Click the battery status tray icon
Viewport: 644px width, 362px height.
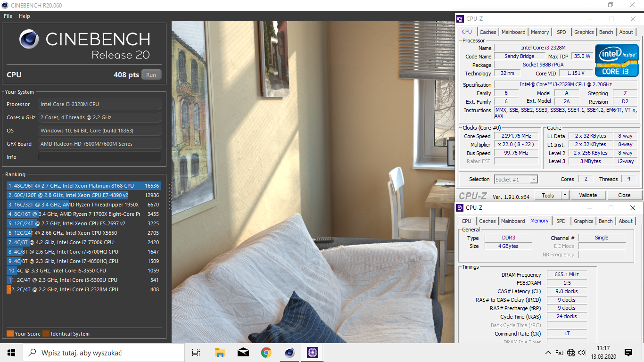[560, 353]
